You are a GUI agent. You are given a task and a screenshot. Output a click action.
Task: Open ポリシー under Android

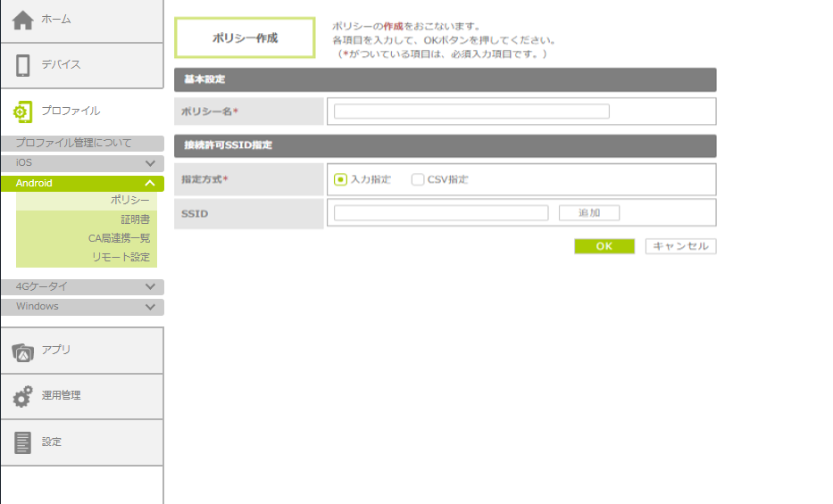pyautogui.click(x=129, y=201)
